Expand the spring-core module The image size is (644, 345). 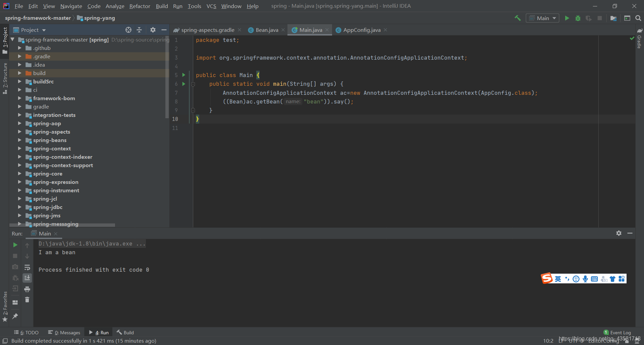19,174
